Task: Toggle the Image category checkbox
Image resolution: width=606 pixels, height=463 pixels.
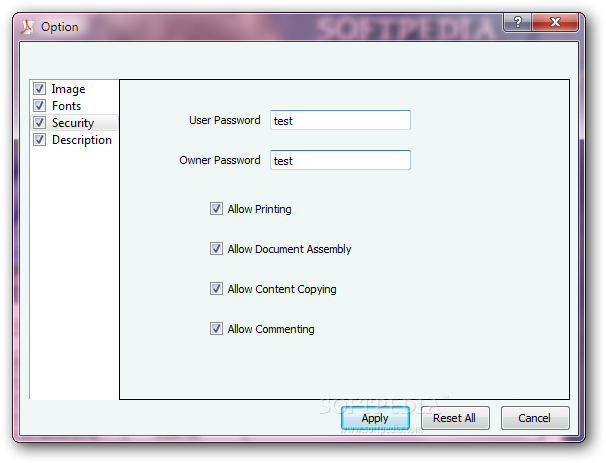Action: pyautogui.click(x=40, y=89)
